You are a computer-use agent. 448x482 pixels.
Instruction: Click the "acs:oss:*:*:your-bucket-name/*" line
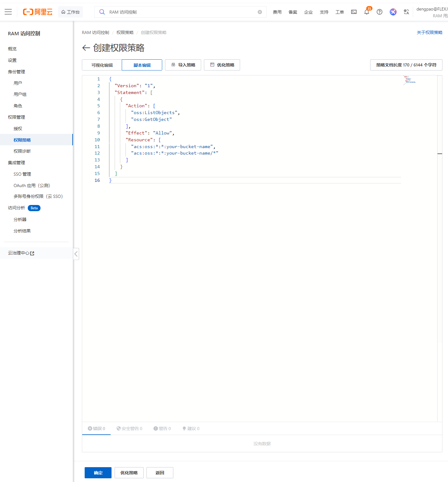pyautogui.click(x=175, y=153)
